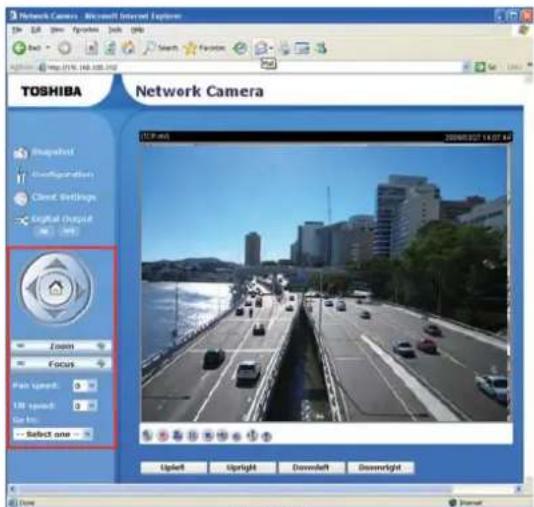Turn Digital Output on
This screenshot has width=534, height=507.
pos(44,232)
